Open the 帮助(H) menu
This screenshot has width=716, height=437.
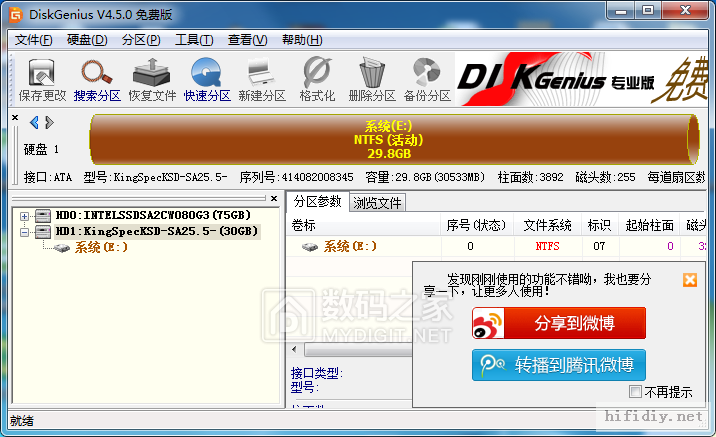click(302, 40)
